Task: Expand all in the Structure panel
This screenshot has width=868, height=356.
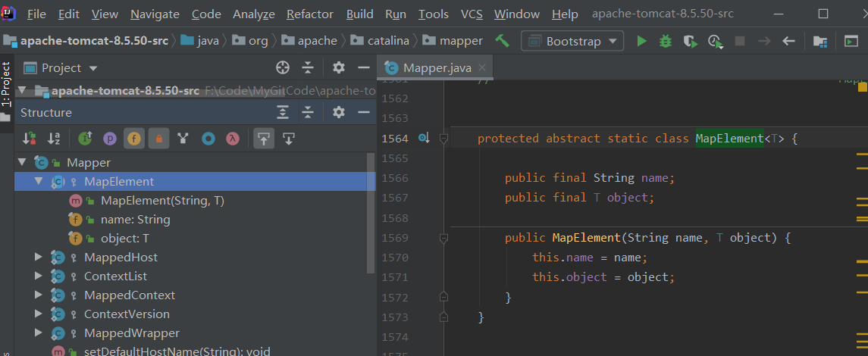Action: tap(283, 112)
